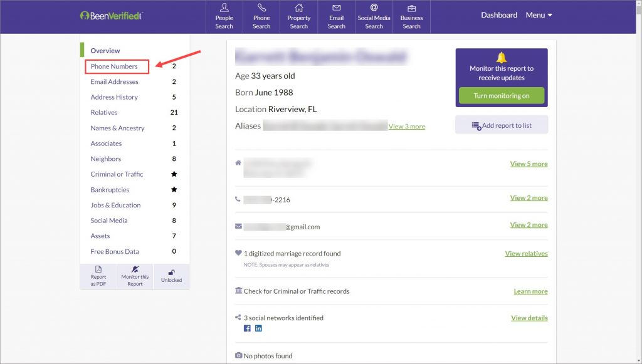The image size is (642, 364).
Task: Open Social Media section in sidebar
Action: click(109, 221)
